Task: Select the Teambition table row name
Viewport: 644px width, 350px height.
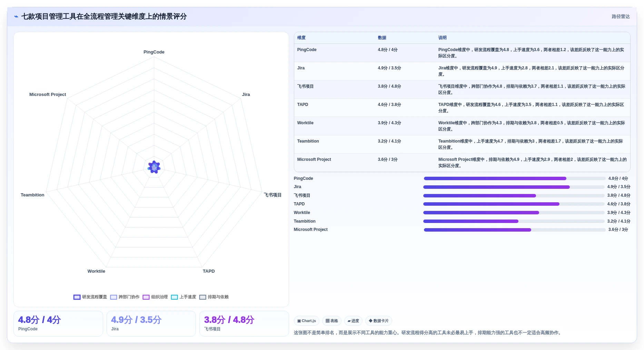Action: pyautogui.click(x=308, y=141)
